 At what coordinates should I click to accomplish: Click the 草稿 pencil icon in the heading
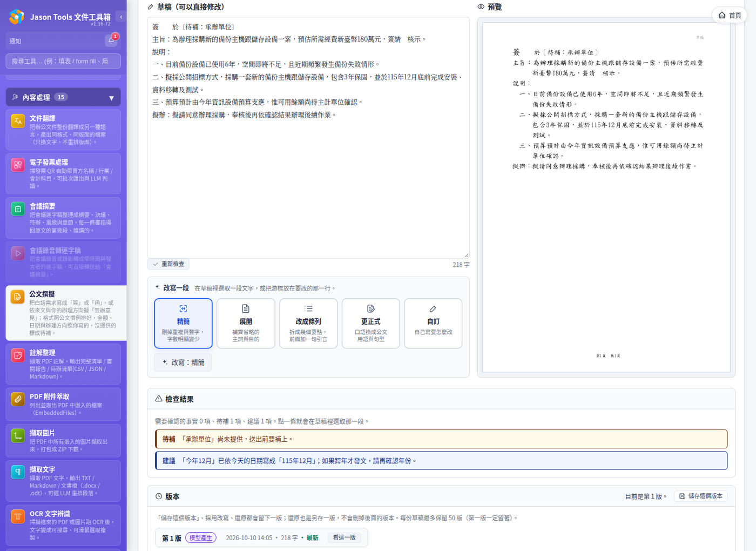tap(151, 7)
